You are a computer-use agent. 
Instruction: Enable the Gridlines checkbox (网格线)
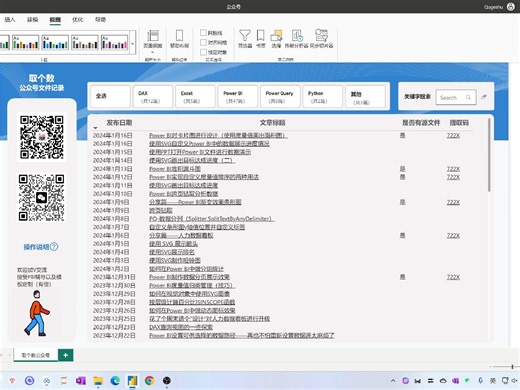[203, 33]
